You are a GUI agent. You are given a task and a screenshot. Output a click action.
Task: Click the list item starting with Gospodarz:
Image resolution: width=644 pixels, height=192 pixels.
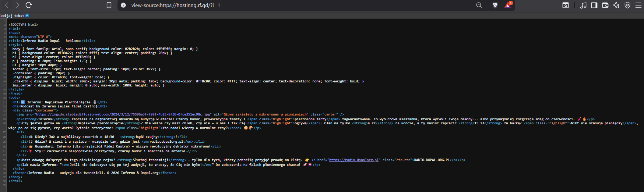120,146
